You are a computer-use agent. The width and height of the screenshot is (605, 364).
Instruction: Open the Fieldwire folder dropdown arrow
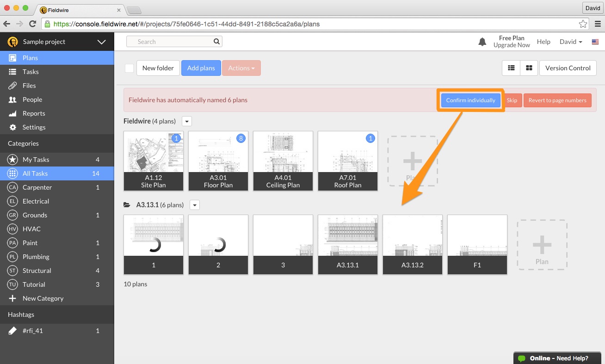(x=186, y=122)
